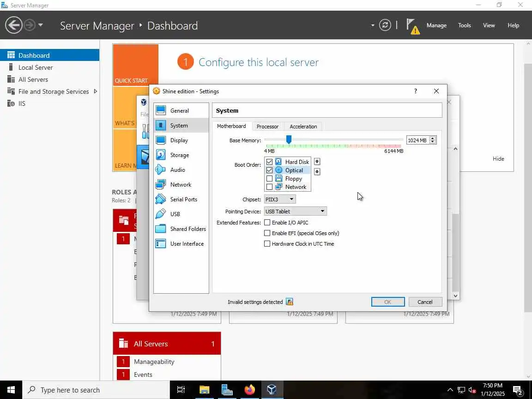Click Cancel in the Settings dialog

pos(425,302)
